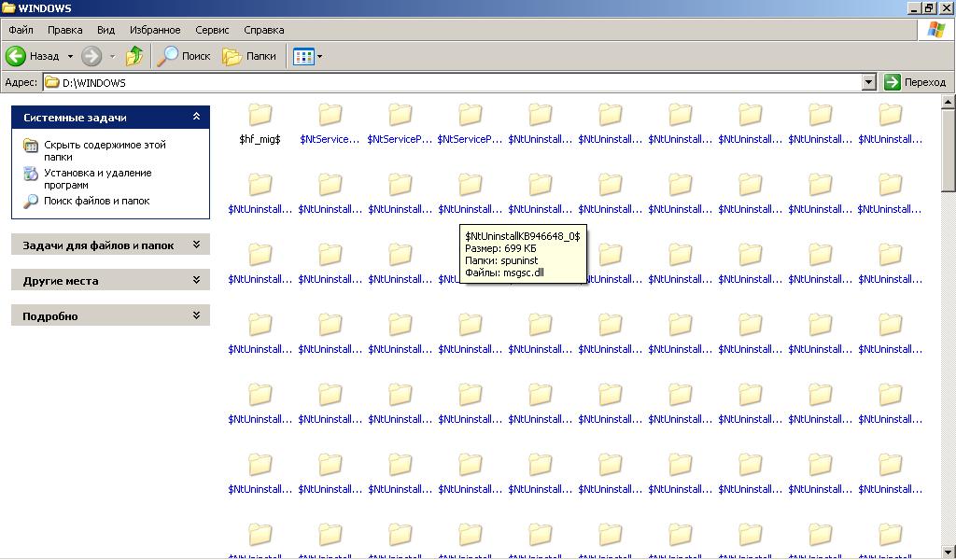956x560 pixels.
Task: Open the $hf_mig$ folder icon
Action: point(260,116)
